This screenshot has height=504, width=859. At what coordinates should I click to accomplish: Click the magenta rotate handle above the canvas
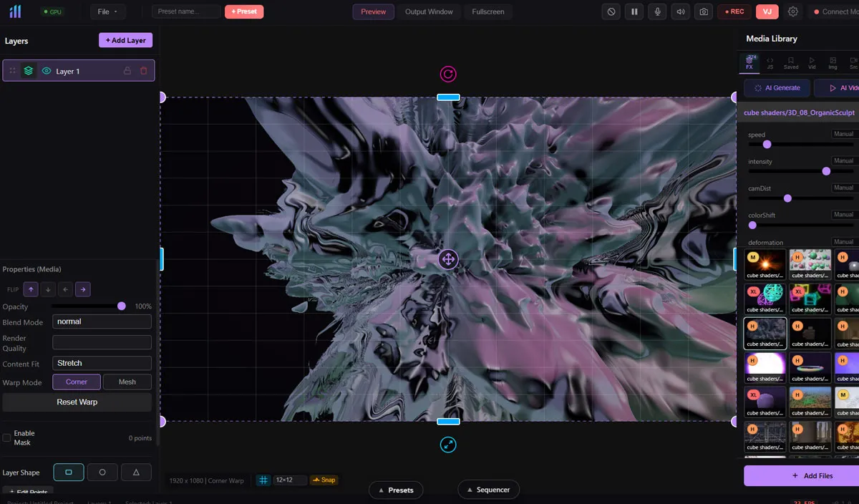[x=449, y=74]
